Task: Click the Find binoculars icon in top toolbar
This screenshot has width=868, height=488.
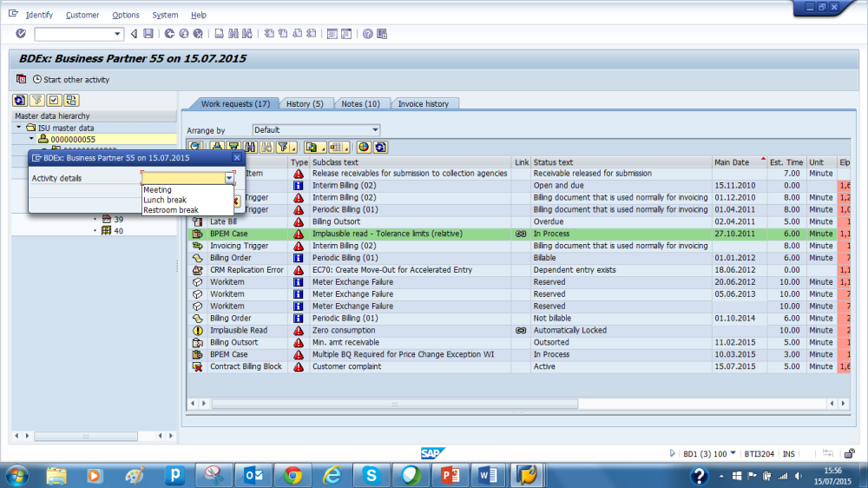Action: [233, 34]
